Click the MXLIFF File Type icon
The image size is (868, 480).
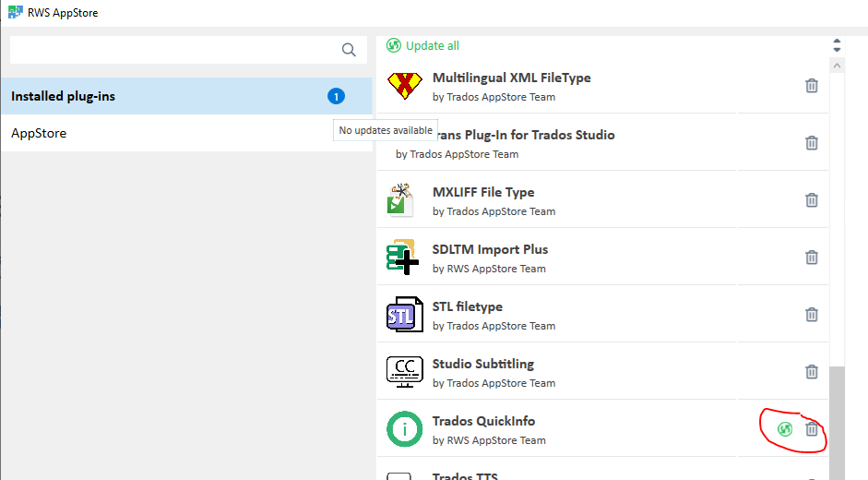(x=400, y=199)
